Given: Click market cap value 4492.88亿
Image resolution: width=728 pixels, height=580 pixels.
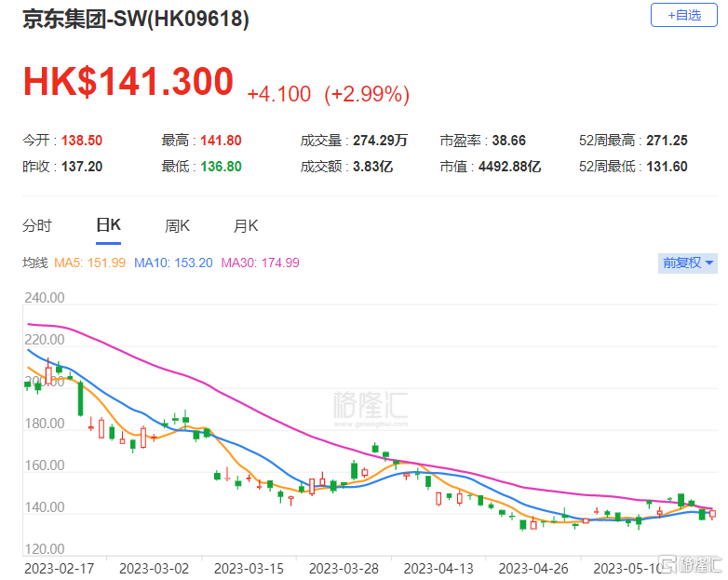Looking at the screenshot, I should (x=510, y=167).
